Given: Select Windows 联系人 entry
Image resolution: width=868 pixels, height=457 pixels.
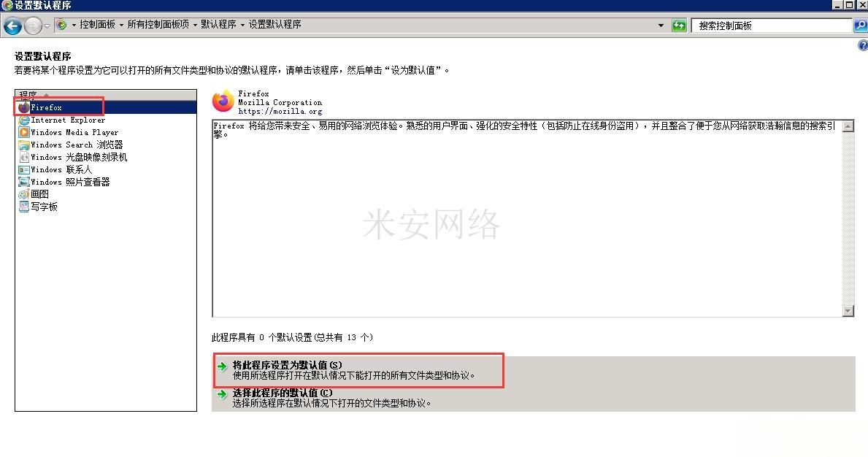Looking at the screenshot, I should (61, 170).
